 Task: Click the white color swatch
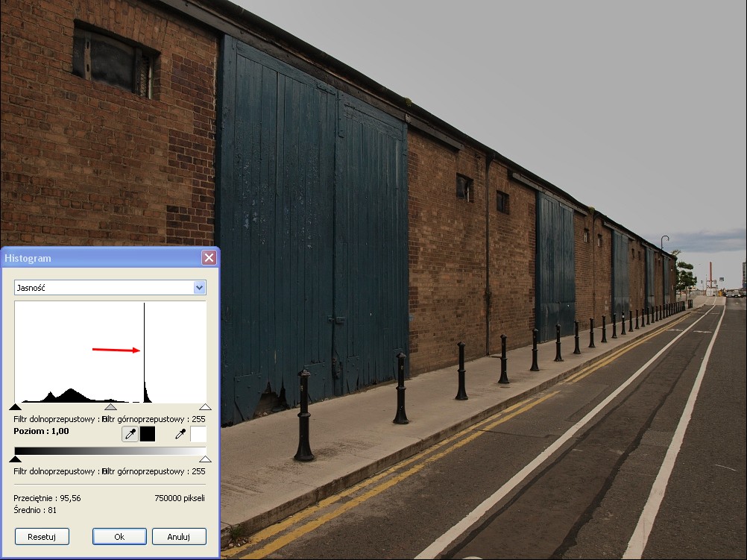tap(198, 434)
